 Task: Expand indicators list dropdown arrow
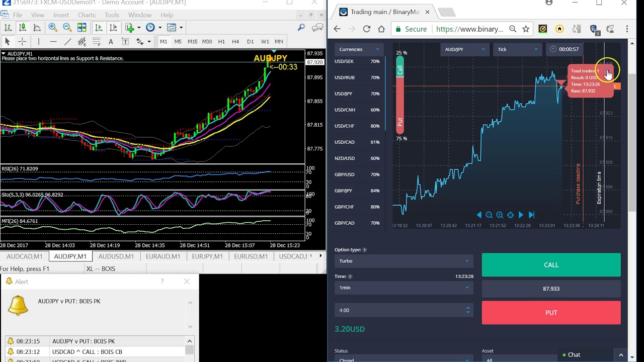pyautogui.click(x=138, y=28)
